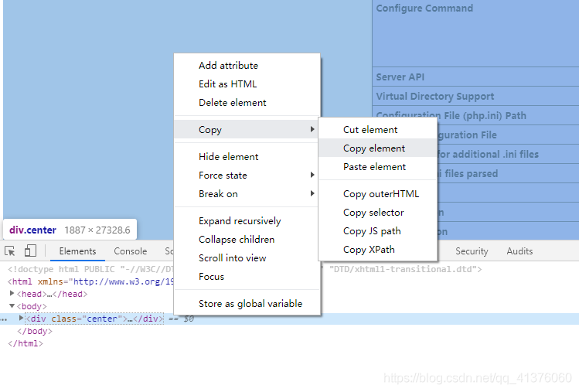Select the closing html tag line

(26, 343)
